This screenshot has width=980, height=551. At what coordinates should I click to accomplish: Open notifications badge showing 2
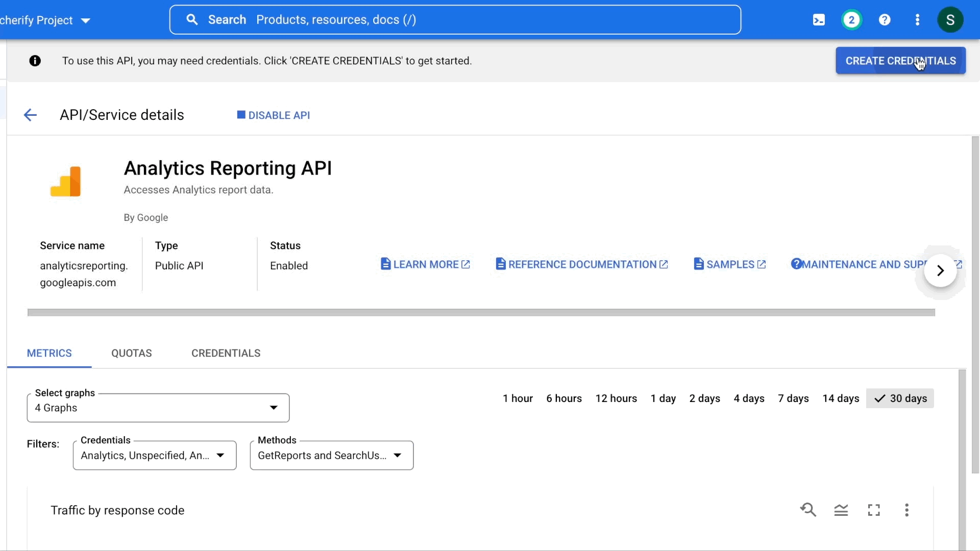851,20
